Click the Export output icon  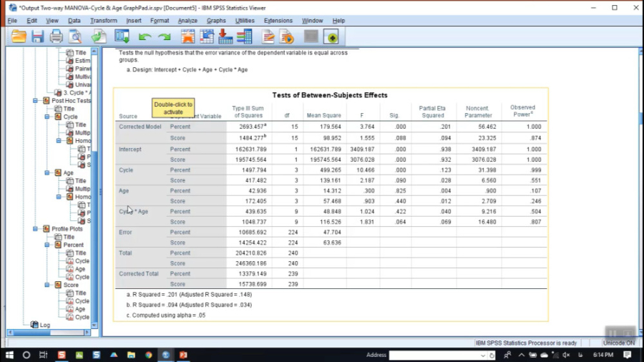pyautogui.click(x=99, y=36)
